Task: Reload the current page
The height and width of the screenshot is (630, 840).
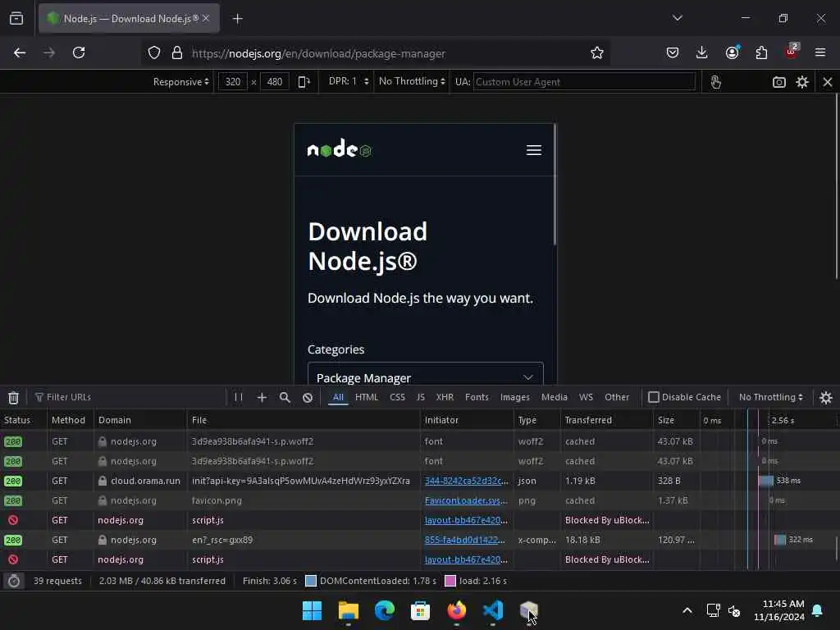Action: point(79,52)
